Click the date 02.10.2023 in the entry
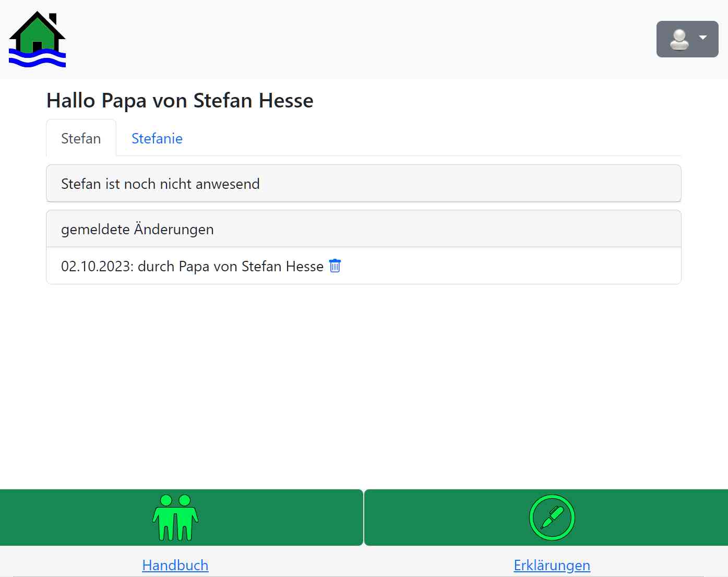The height and width of the screenshot is (577, 728). [96, 266]
